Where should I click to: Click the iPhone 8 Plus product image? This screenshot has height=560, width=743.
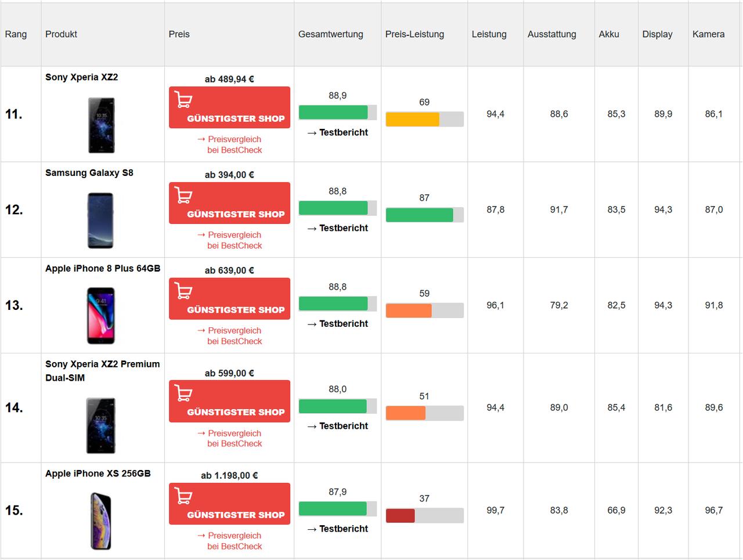(100, 316)
